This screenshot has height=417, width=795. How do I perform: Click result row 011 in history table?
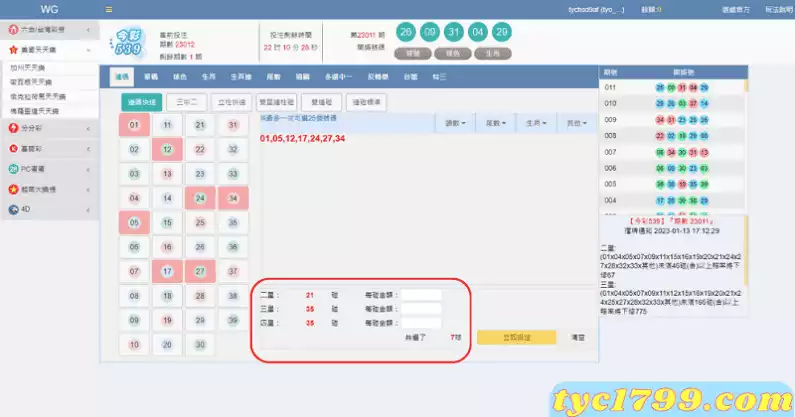coord(671,88)
